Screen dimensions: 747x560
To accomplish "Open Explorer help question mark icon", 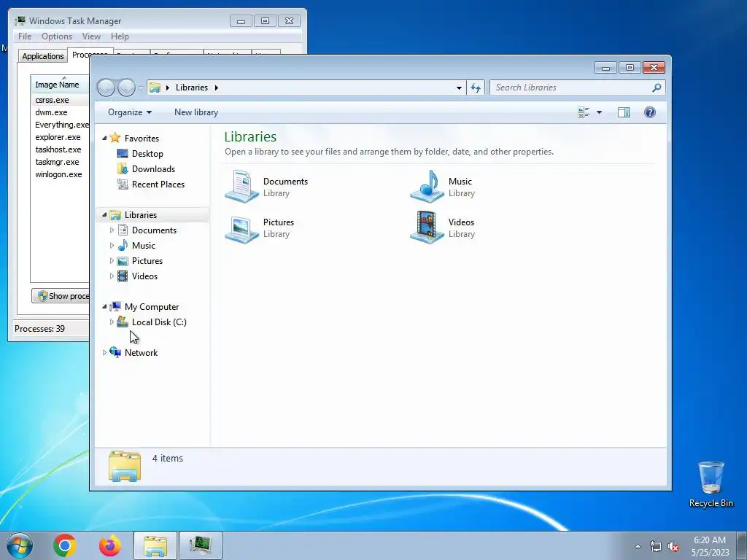I will [x=649, y=112].
